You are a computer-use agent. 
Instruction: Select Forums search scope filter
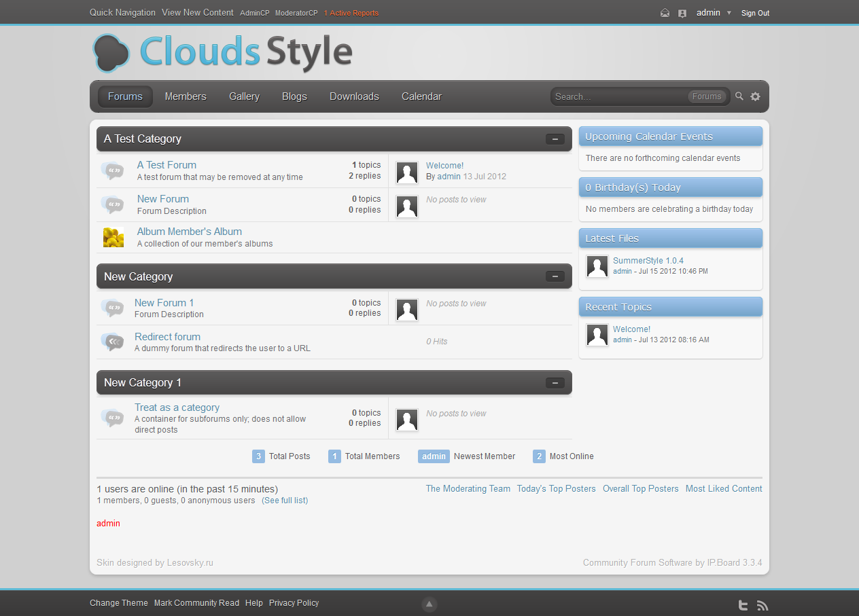(x=707, y=96)
